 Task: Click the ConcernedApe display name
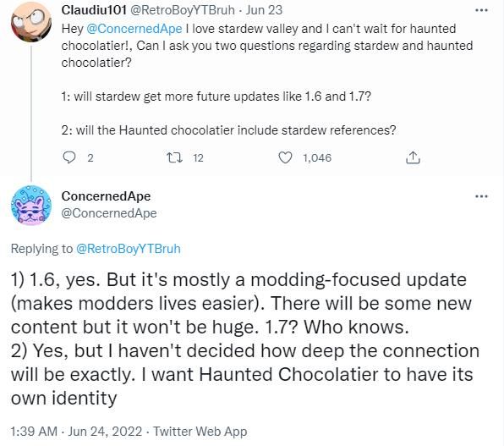coord(106,196)
